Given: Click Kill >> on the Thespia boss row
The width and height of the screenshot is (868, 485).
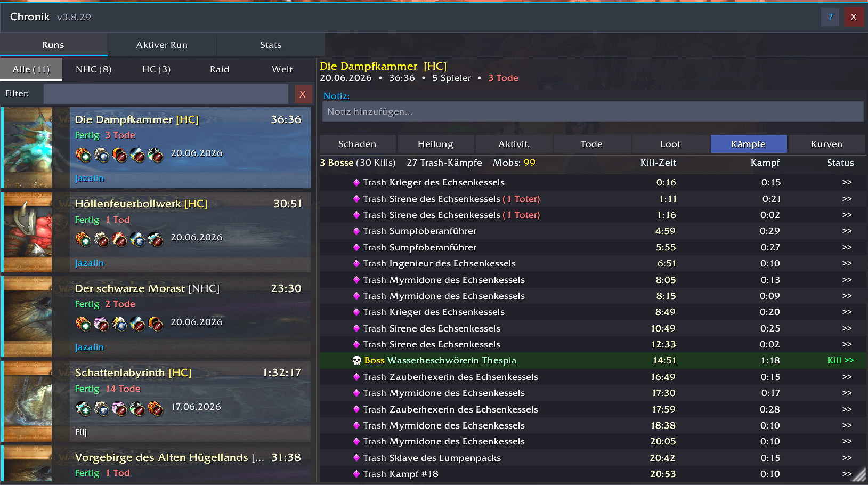Looking at the screenshot, I should point(841,360).
